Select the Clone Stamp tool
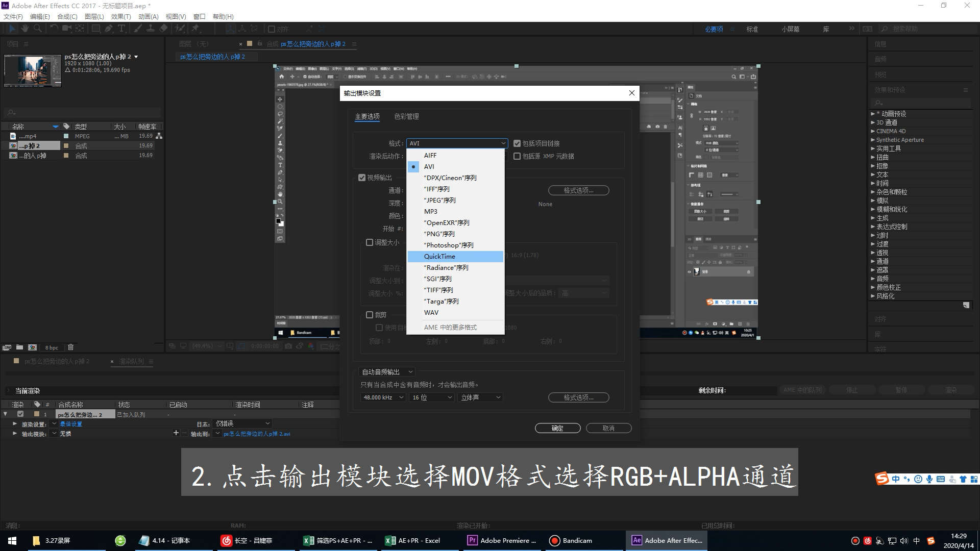This screenshot has width=980, height=551. point(151,29)
